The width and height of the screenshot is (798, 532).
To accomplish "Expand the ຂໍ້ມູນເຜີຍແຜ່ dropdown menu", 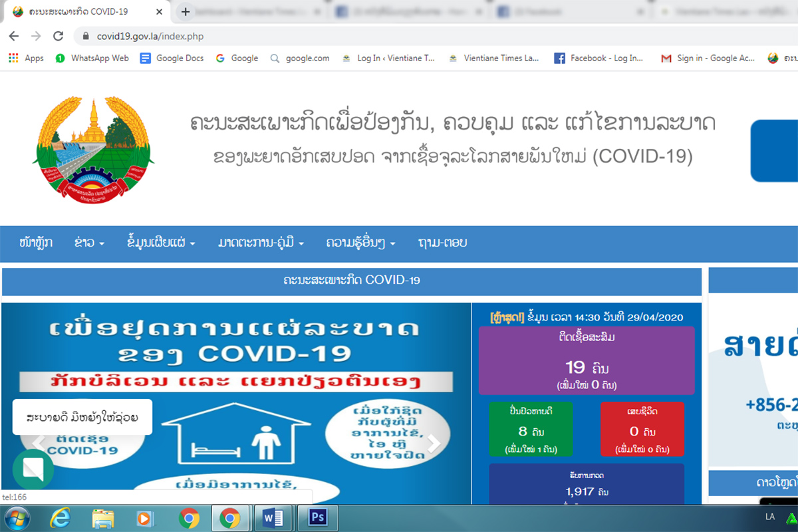I will (160, 243).
